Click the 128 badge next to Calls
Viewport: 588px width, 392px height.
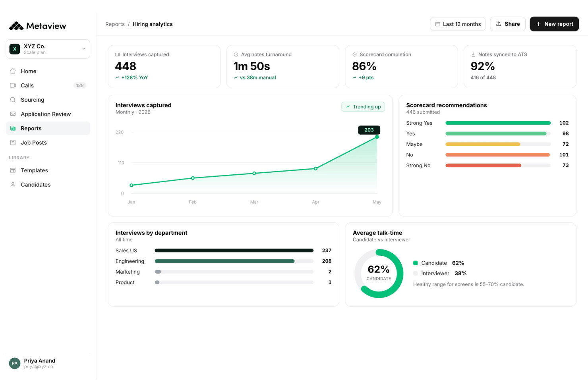coord(80,85)
